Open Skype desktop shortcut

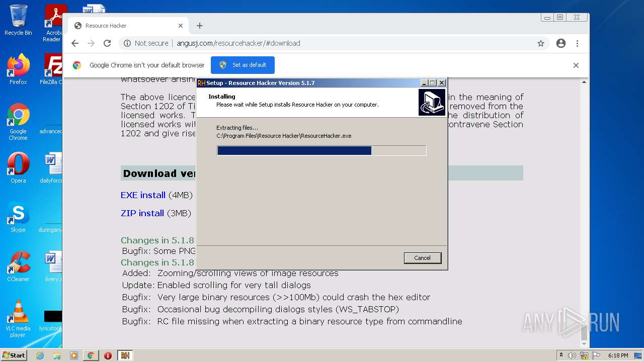(x=18, y=217)
